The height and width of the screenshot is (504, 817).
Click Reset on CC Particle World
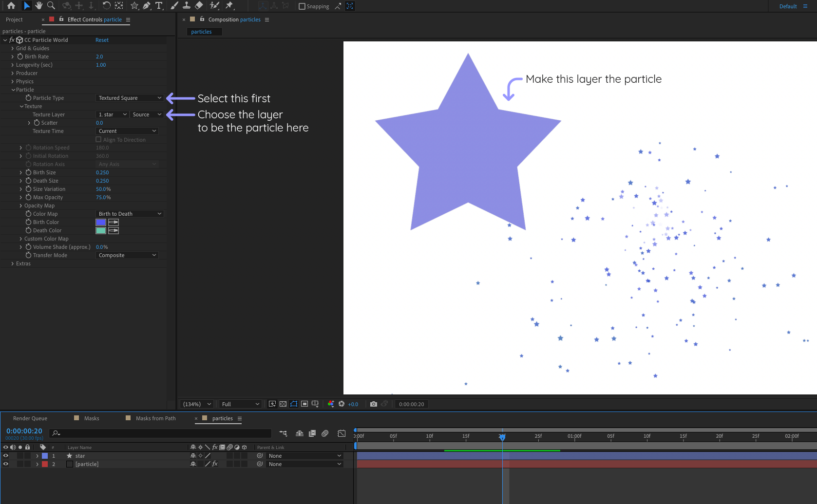[x=102, y=40]
